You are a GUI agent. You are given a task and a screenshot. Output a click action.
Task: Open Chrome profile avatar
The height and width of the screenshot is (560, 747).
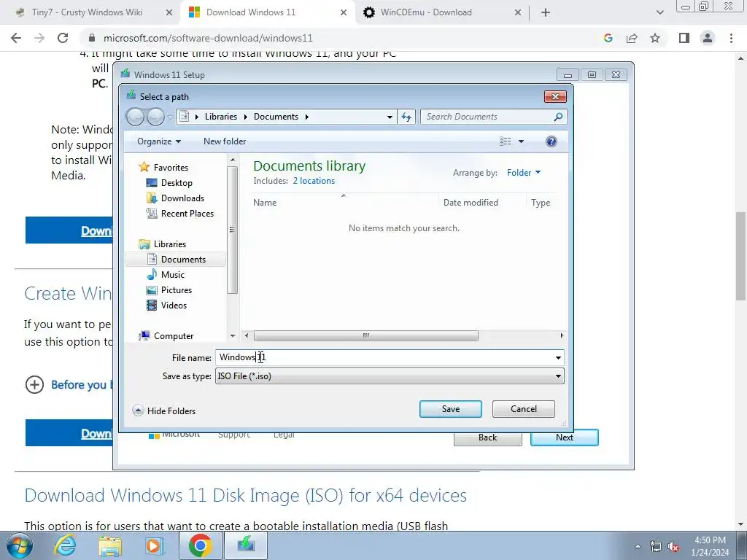point(708,38)
